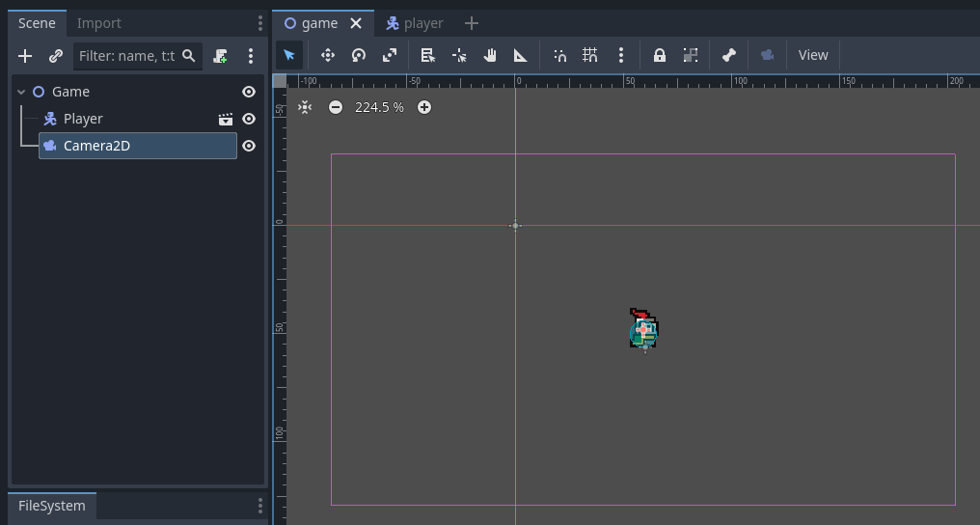Toggle visibility of the Camera2D node

249,146
